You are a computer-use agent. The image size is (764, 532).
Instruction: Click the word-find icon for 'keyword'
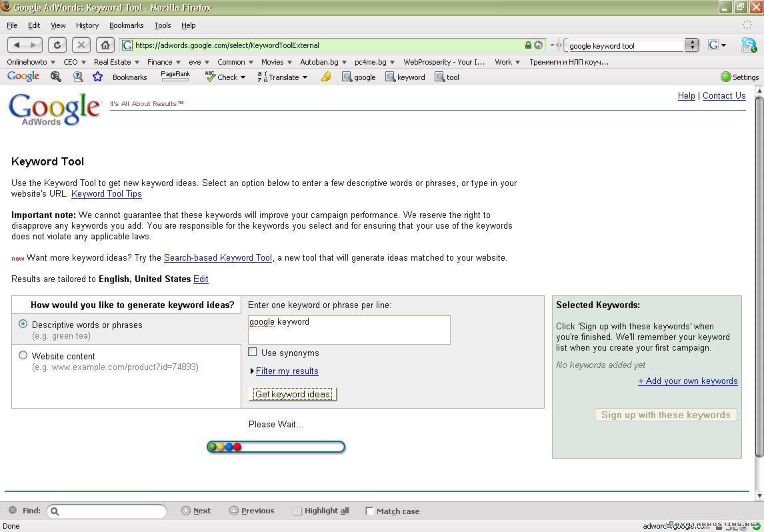(404, 77)
